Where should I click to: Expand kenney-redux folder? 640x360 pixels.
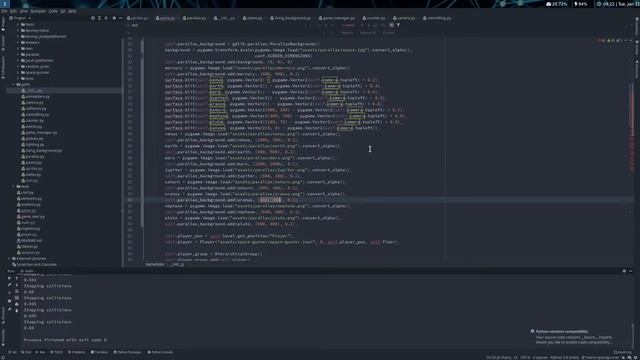click(18, 30)
